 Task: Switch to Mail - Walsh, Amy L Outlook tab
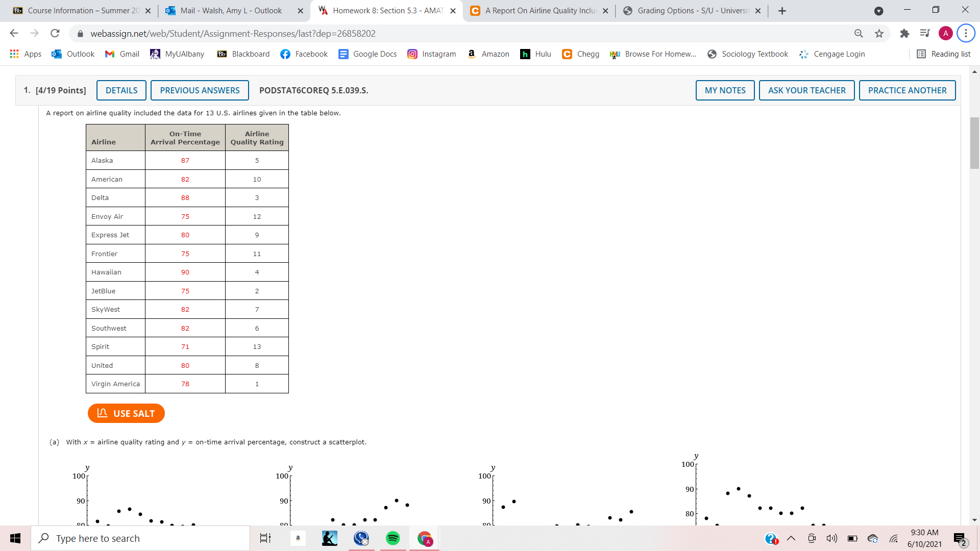click(231, 11)
